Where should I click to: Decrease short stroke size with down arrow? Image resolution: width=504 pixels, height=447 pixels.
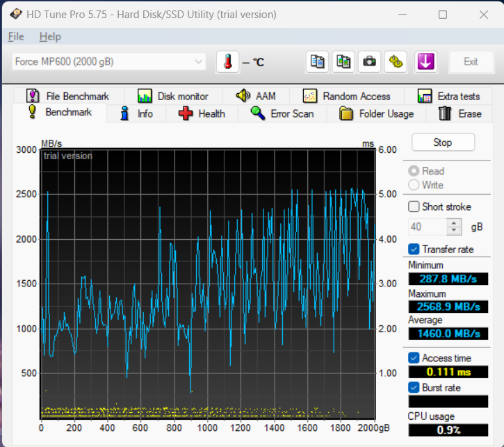click(x=454, y=231)
